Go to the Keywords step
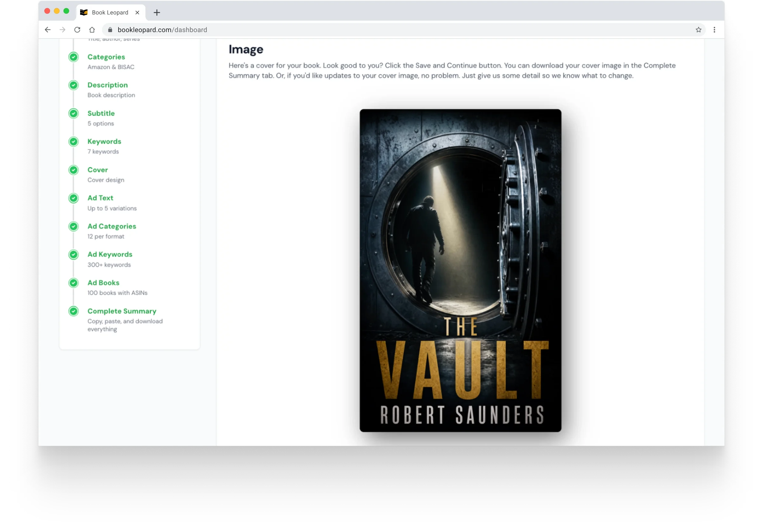The height and width of the screenshot is (532, 763). pos(104,142)
